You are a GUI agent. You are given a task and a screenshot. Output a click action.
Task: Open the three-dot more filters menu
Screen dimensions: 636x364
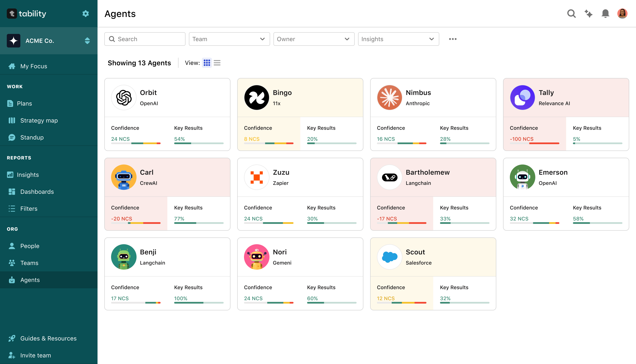click(453, 39)
